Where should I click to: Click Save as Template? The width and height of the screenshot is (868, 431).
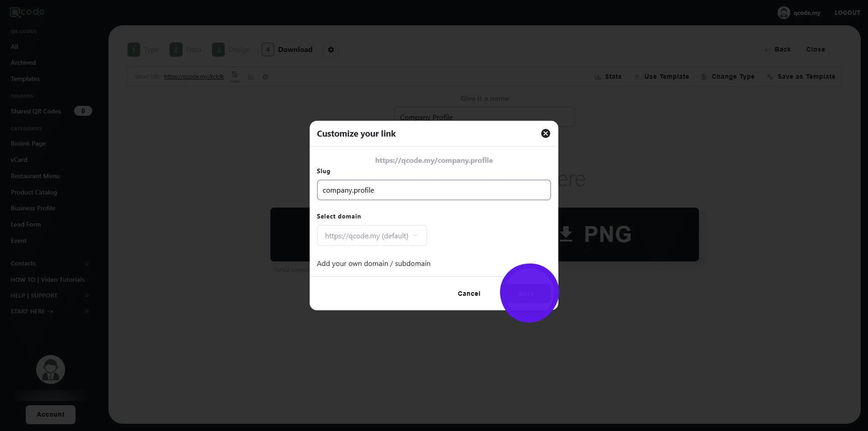point(801,77)
